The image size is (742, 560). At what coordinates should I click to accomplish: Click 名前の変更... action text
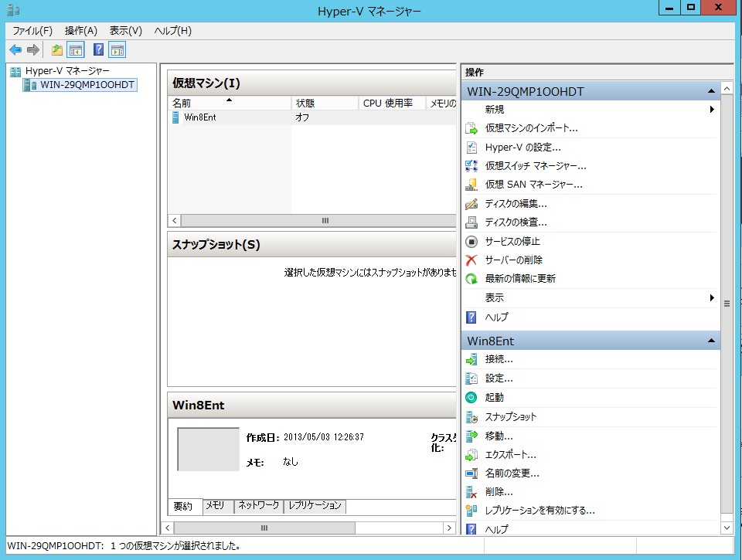click(x=512, y=473)
